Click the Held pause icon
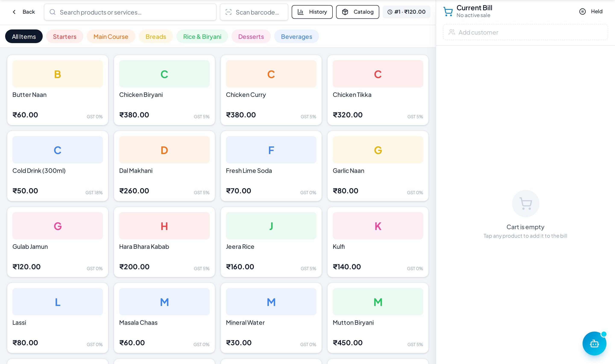615x364 pixels. pyautogui.click(x=582, y=12)
